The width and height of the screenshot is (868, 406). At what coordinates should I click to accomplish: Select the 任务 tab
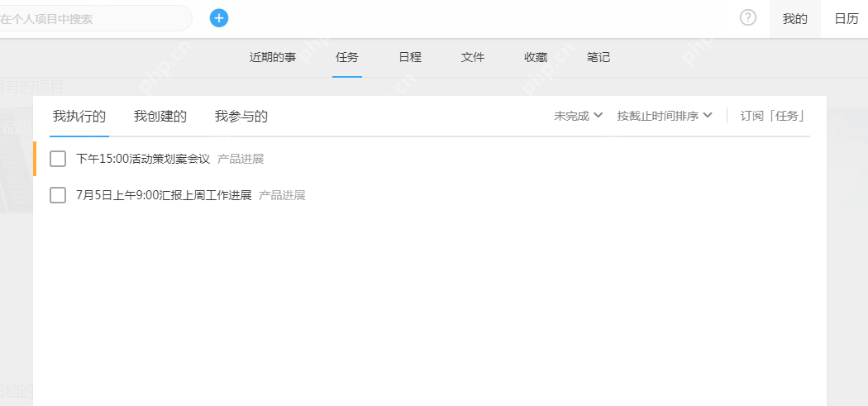[347, 57]
